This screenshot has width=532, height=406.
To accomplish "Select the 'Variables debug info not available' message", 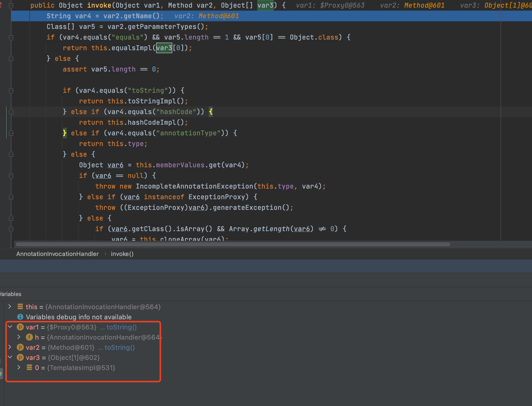I will [x=79, y=317].
